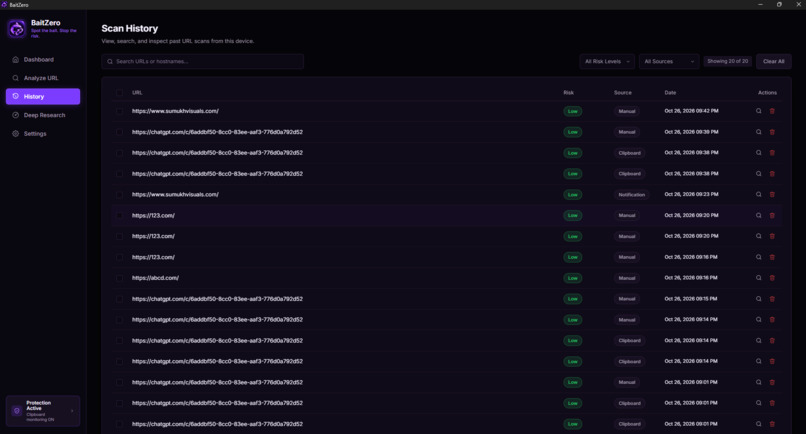Focus the Search URLs or hostnames field
Screen dimensions: 806x434
tap(203, 62)
